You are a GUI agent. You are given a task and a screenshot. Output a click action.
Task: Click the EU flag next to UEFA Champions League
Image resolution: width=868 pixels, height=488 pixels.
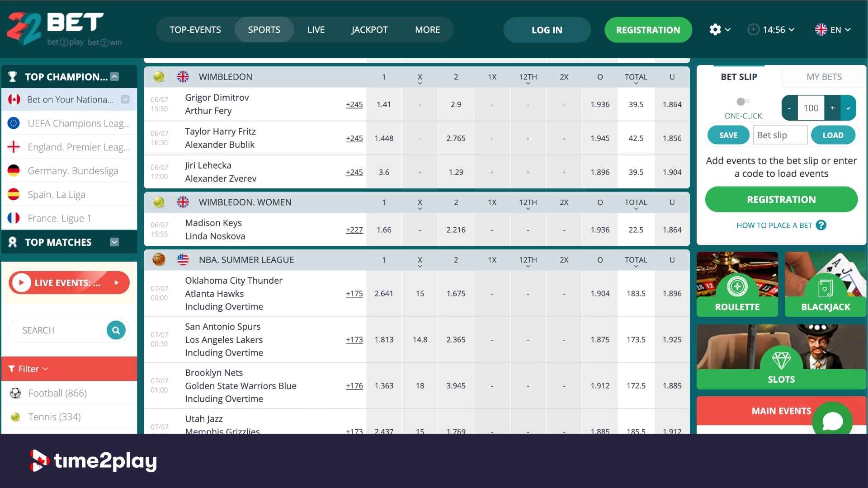pyautogui.click(x=14, y=123)
